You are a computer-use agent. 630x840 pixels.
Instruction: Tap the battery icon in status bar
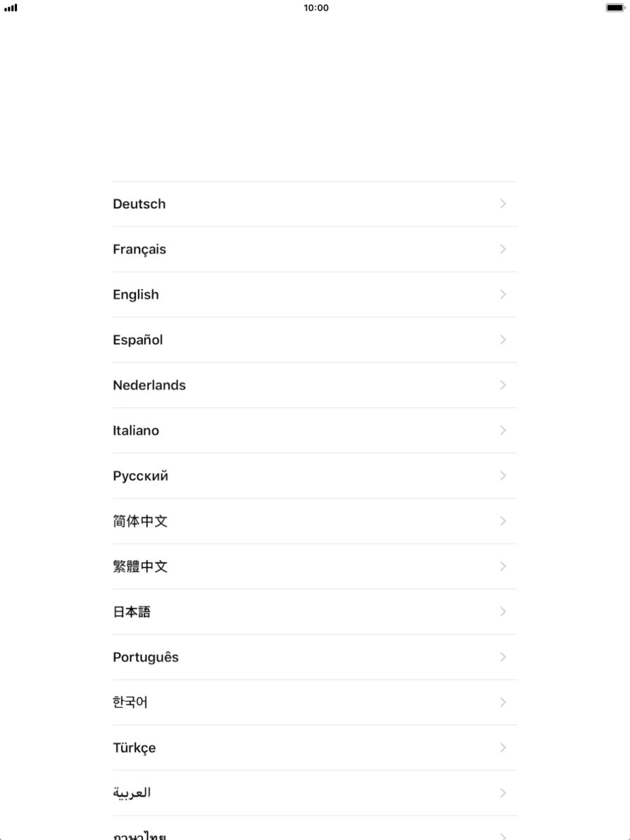coord(615,8)
